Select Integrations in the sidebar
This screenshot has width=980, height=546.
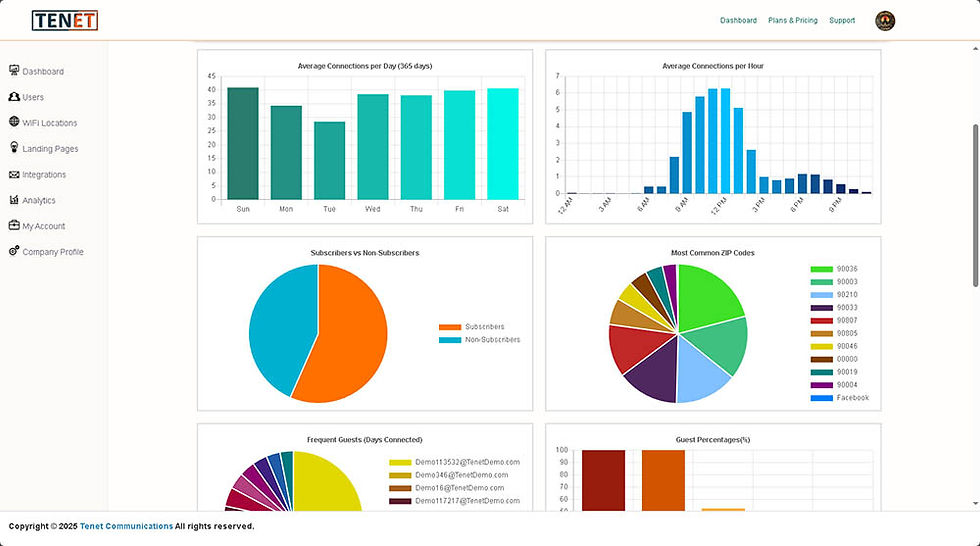[44, 175]
